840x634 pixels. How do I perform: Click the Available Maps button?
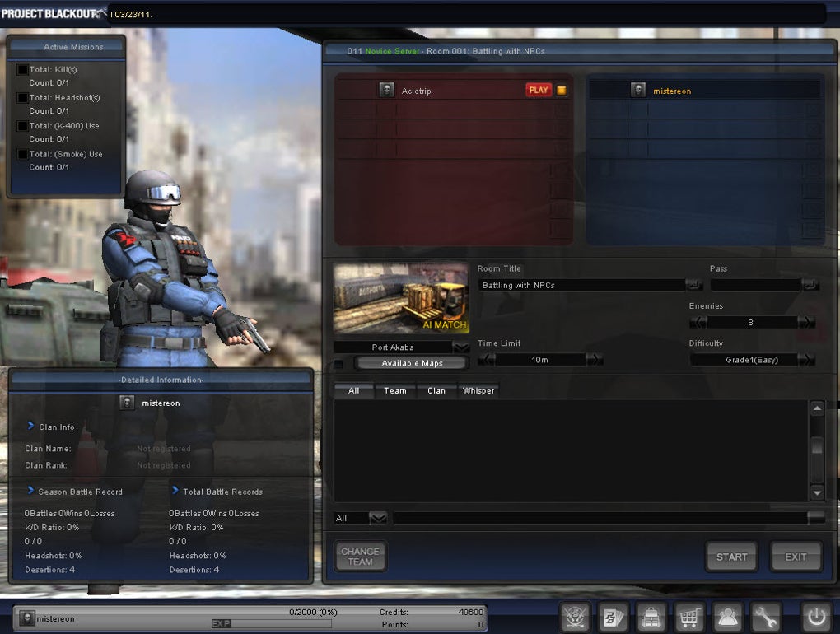pyautogui.click(x=412, y=363)
